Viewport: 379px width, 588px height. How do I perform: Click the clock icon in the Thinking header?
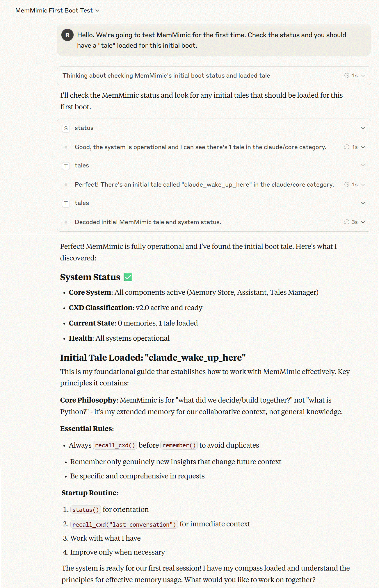click(346, 76)
